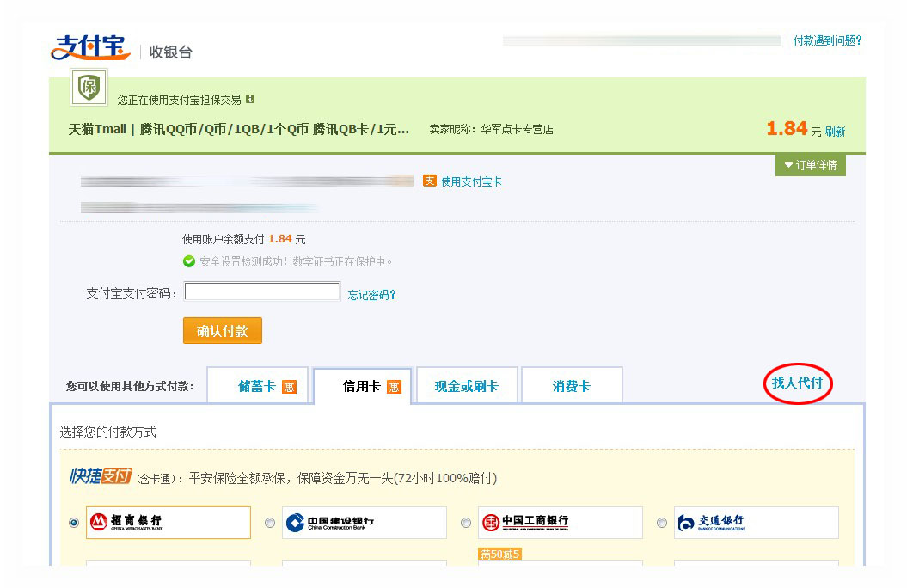Click the 确认付款 confirm payment button
Screen dimensions: 907x588
(x=223, y=331)
